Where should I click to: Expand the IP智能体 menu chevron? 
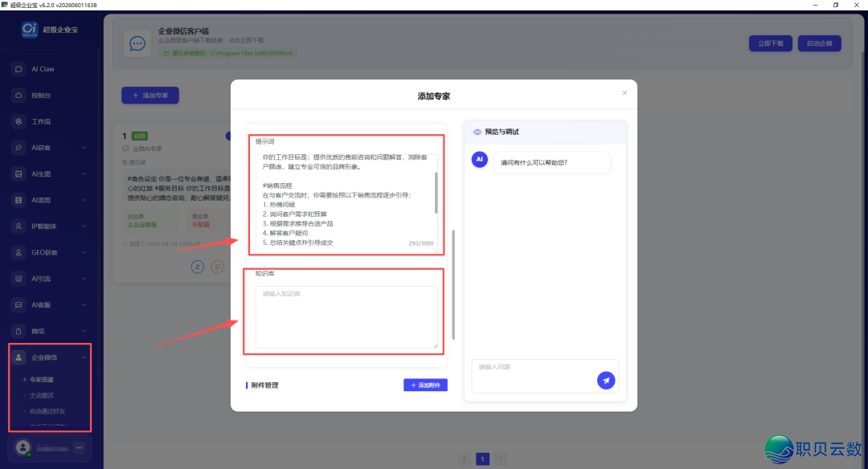click(84, 226)
